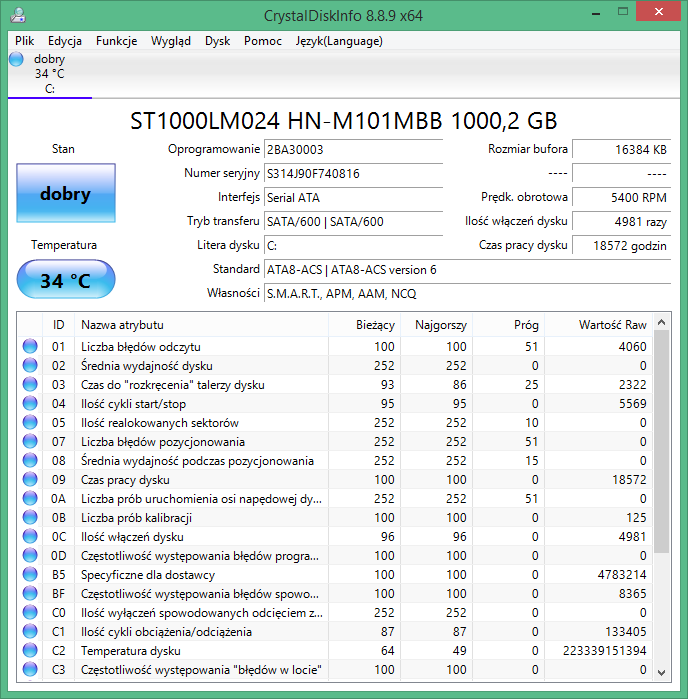The image size is (688, 699).
Task: Click the power-on count field 4981 razy
Action: click(622, 222)
